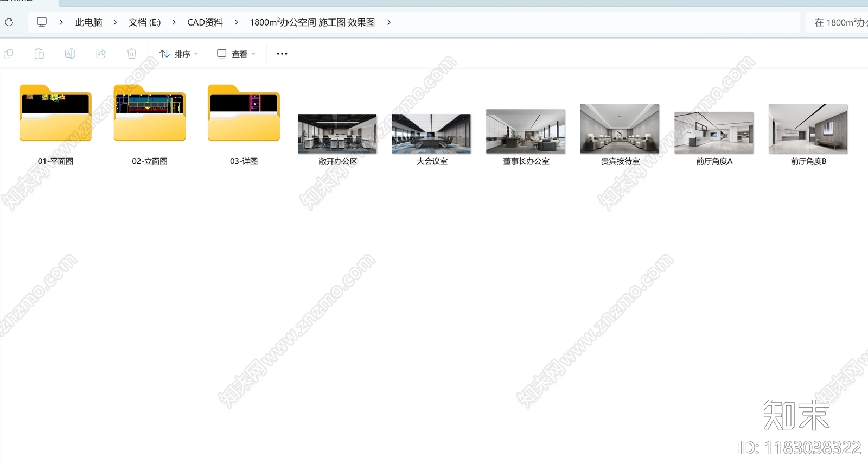
Task: Click the file name label 03-详图
Action: 244,161
